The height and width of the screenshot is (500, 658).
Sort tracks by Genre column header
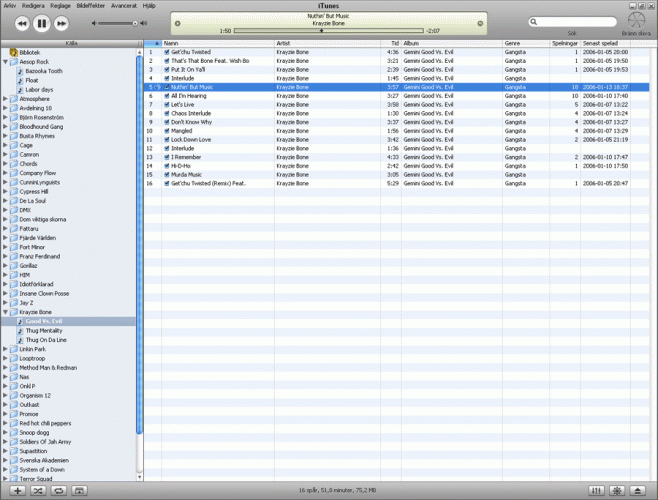(x=526, y=43)
